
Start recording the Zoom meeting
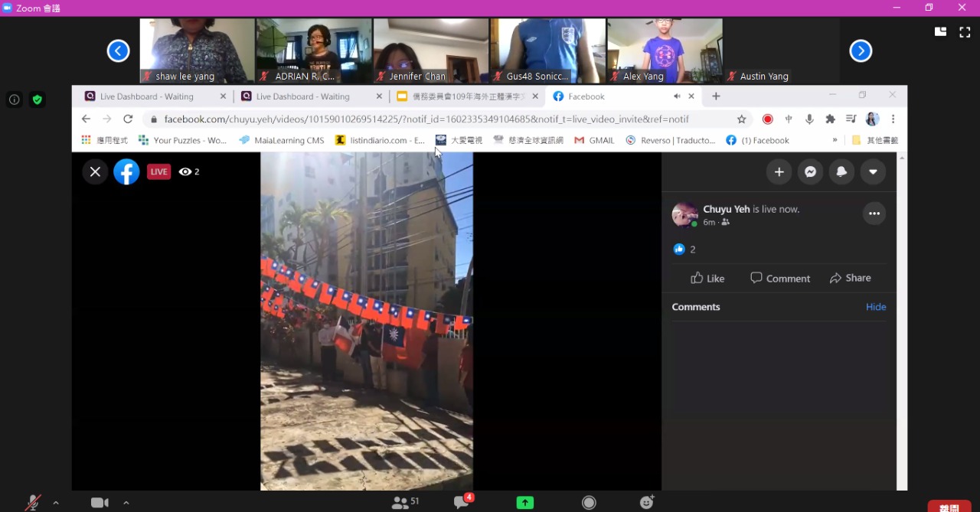pos(589,502)
